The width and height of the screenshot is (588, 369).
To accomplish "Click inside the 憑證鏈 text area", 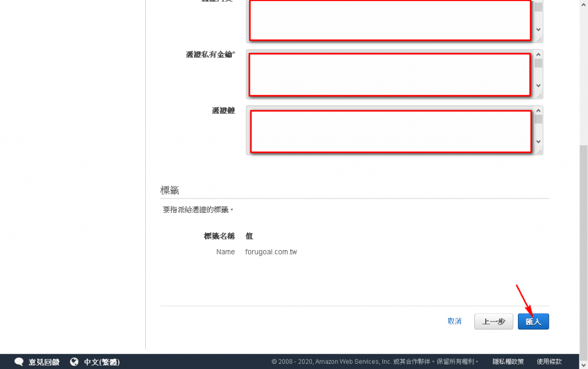I will click(x=390, y=131).
